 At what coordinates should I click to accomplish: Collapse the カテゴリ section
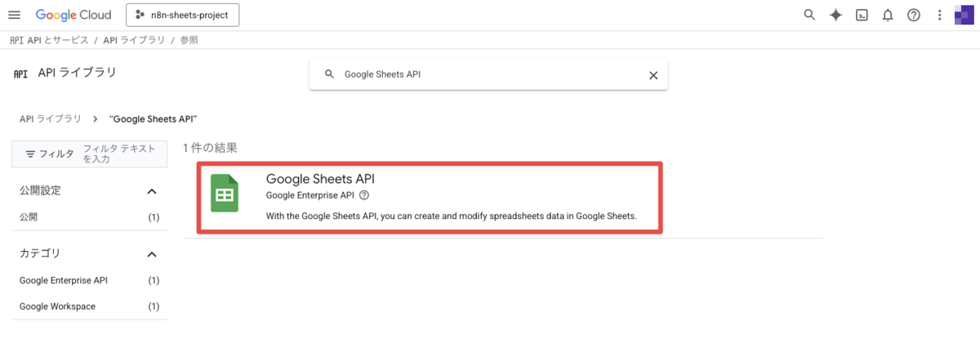coord(151,254)
